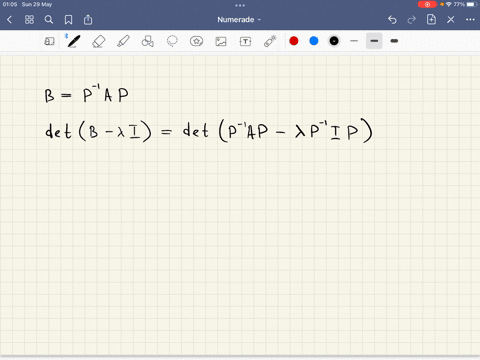Go back using the left chevron
Screen dimensions: 480x360
tap(9, 20)
